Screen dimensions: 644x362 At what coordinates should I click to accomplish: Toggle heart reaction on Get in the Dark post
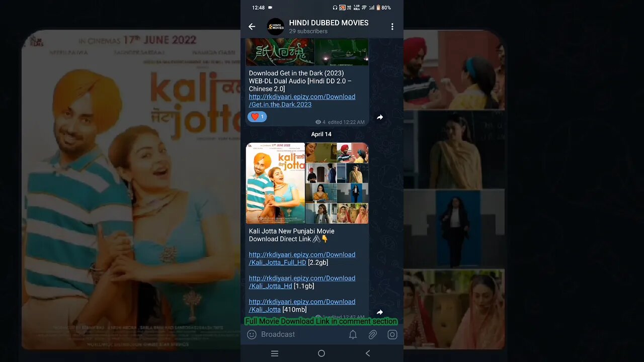tap(257, 117)
